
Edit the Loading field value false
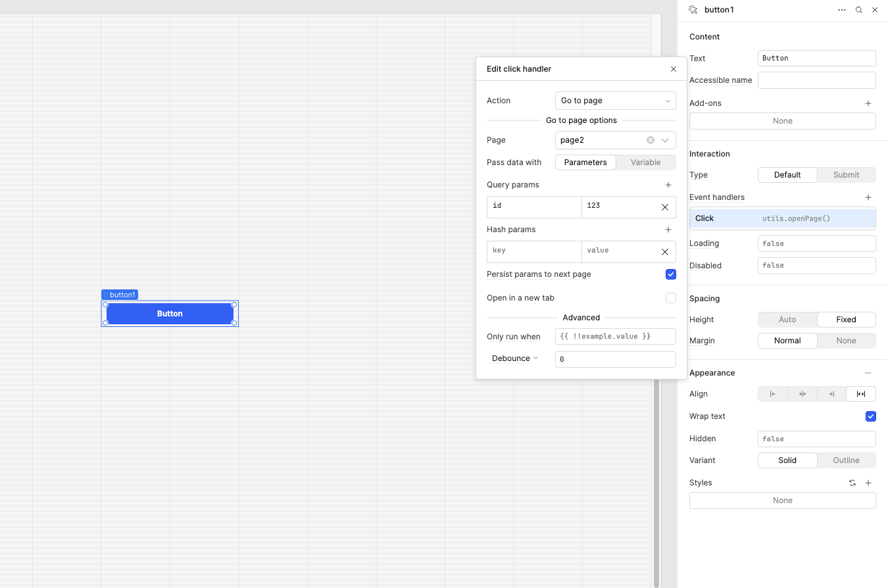point(817,243)
